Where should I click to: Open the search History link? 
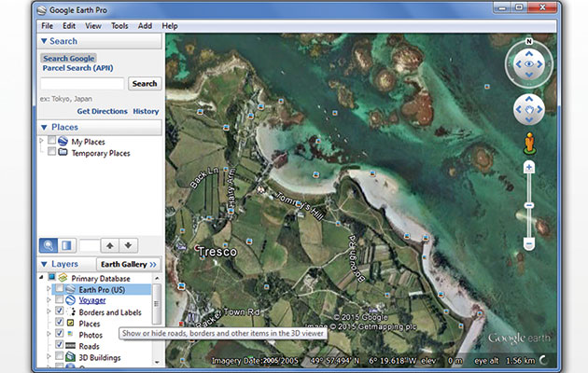146,111
